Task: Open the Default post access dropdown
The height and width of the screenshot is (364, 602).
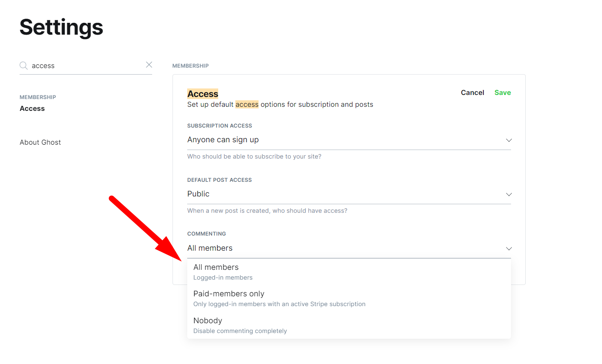Action: [x=349, y=194]
